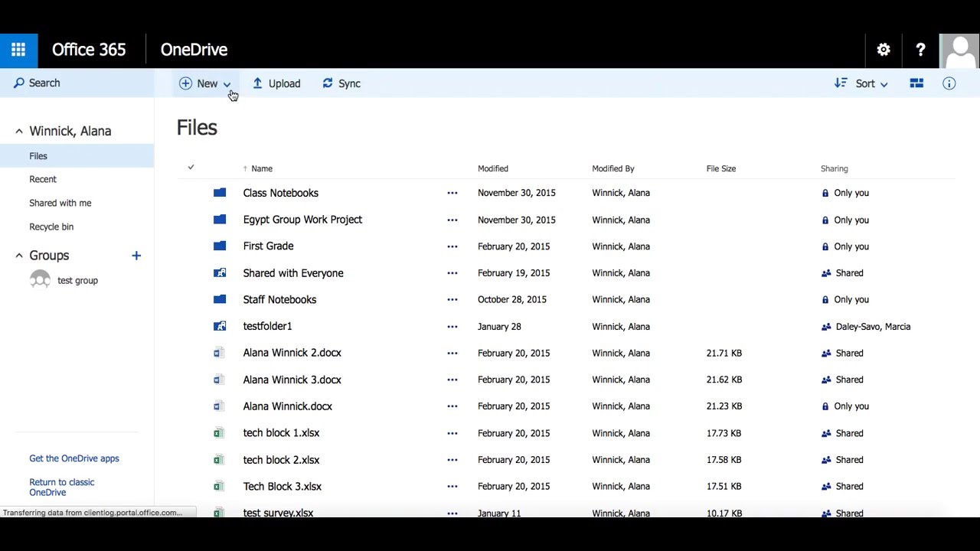Click the Excel icon for tech block 1.xlsx

219,433
